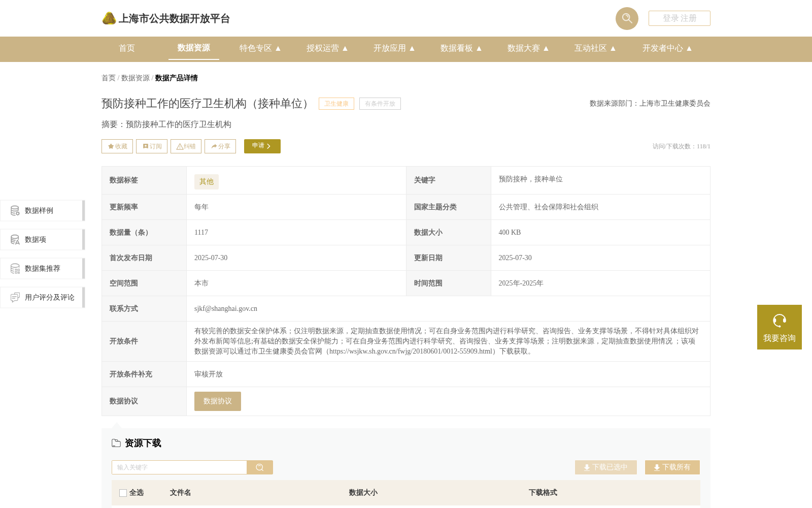812x508 pixels.
Task: Click the 数据大小 column header in download table
Action: coord(363,493)
